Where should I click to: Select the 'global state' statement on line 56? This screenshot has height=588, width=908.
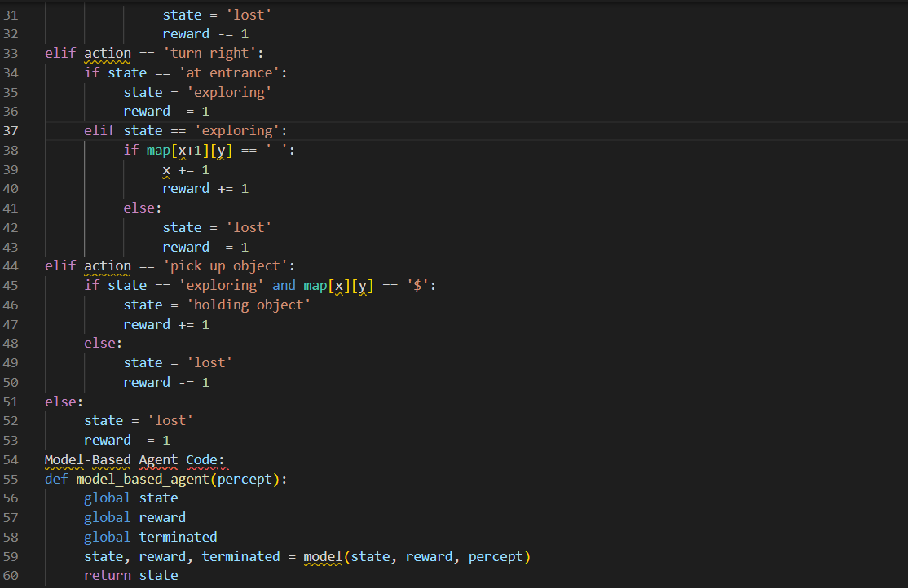130,498
